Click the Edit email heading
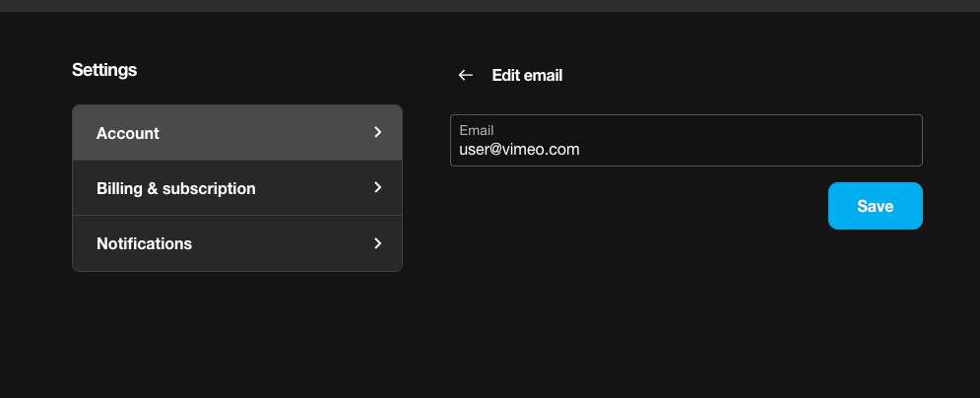 point(527,76)
